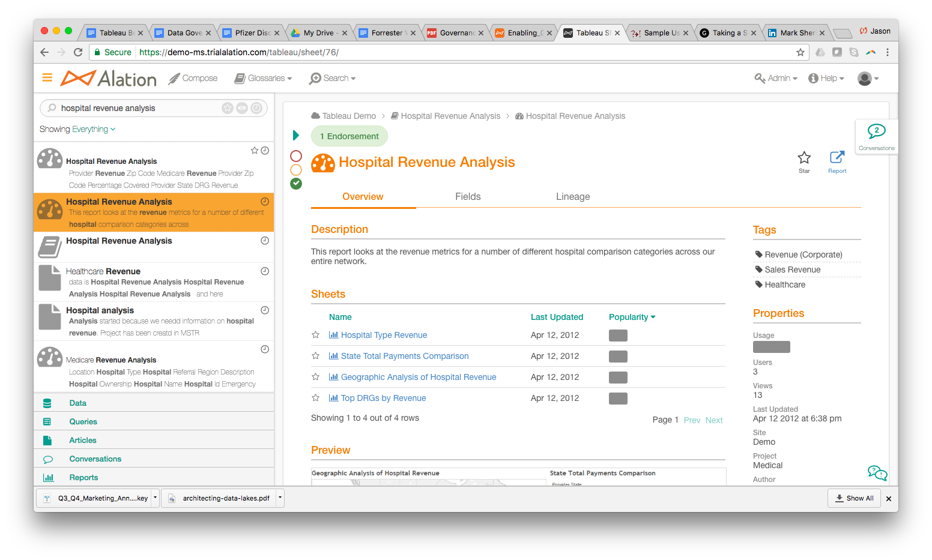
Task: Expand the Help menu
Action: [826, 78]
